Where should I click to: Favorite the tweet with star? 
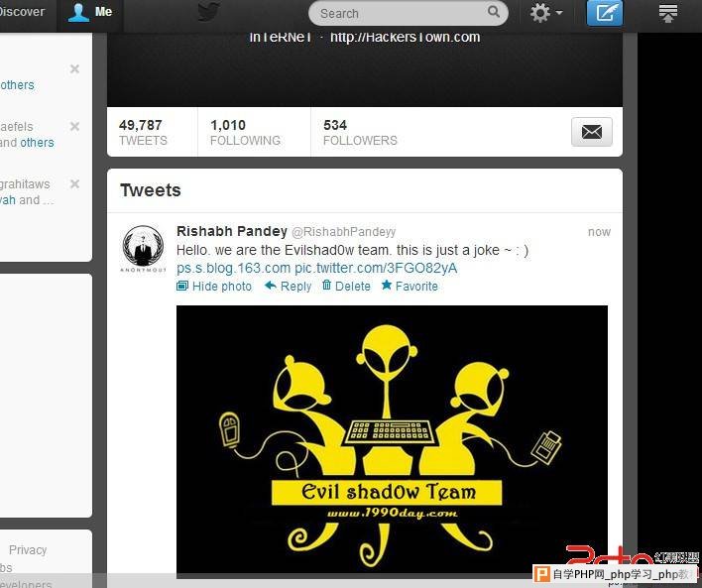(409, 287)
